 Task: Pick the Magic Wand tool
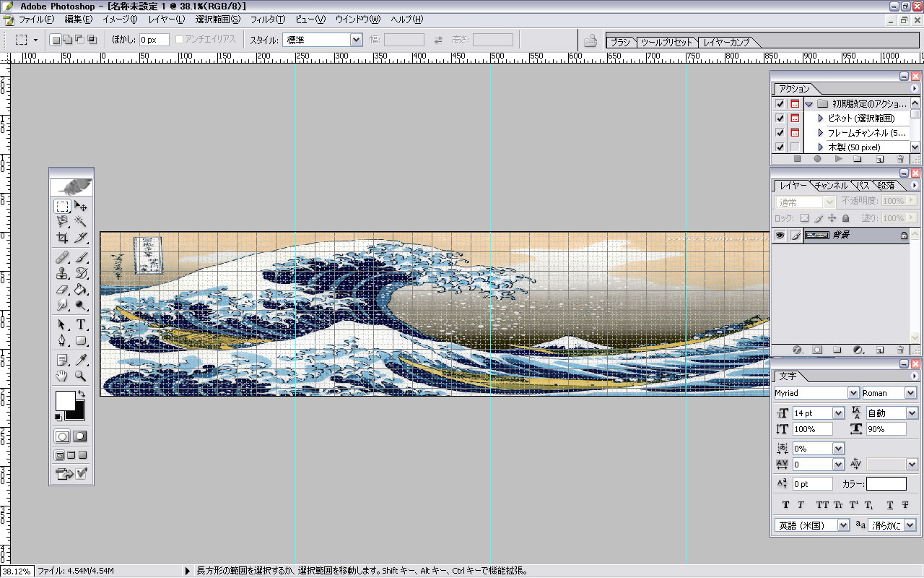pos(81,221)
